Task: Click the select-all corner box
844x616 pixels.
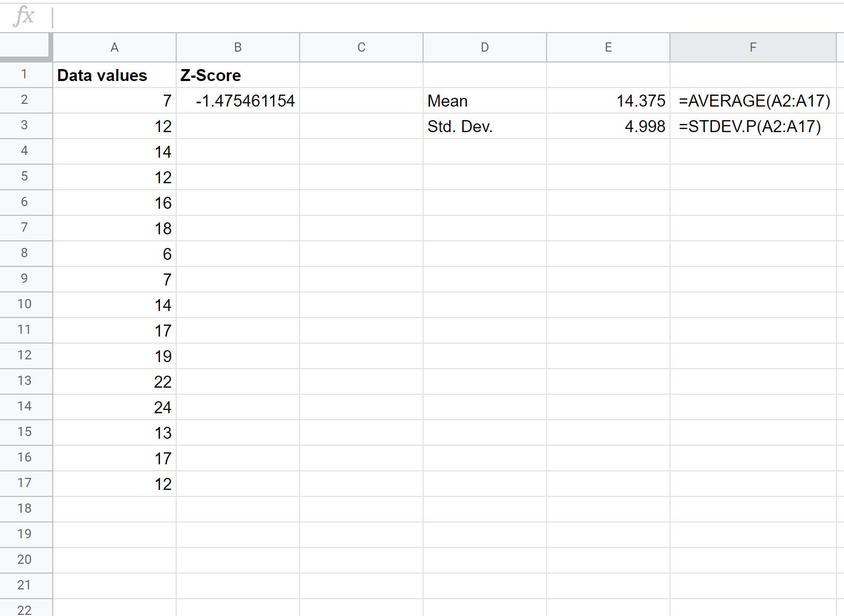Action: click(x=26, y=47)
